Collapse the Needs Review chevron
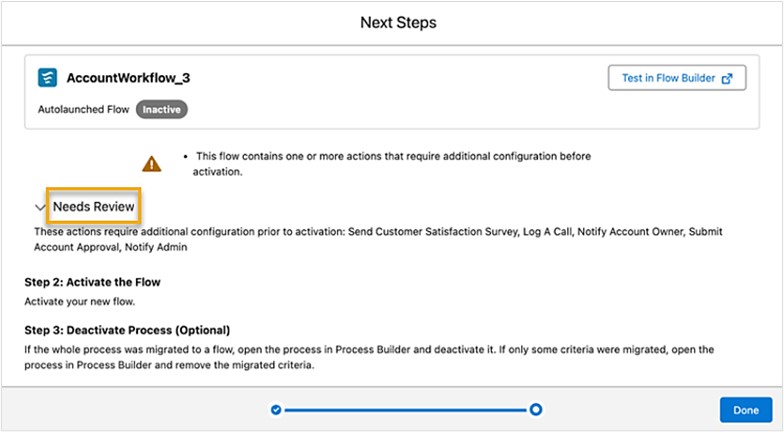The image size is (784, 432). pyautogui.click(x=40, y=208)
